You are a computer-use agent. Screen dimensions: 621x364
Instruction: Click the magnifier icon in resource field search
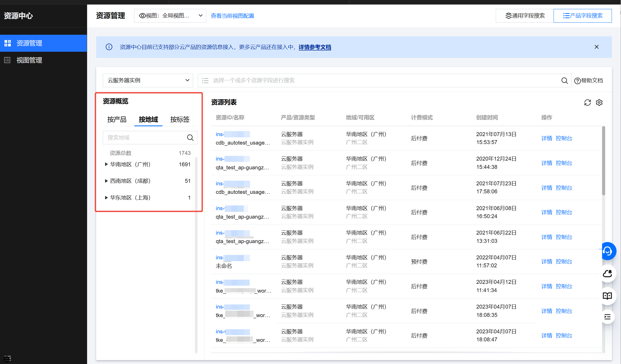(564, 81)
